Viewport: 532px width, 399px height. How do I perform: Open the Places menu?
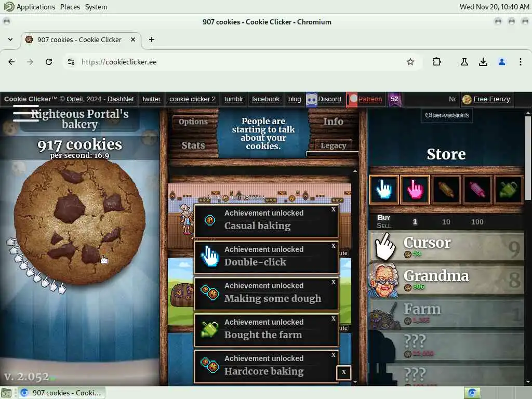pos(70,7)
